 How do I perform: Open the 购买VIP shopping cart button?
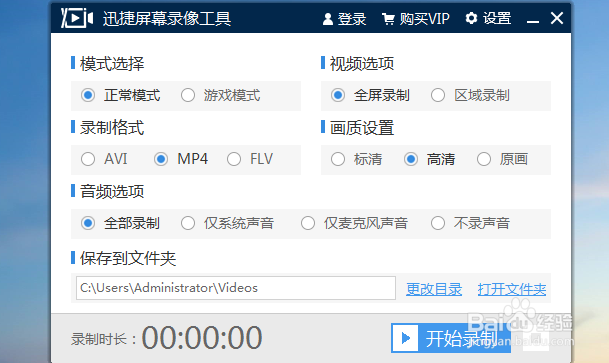416,19
